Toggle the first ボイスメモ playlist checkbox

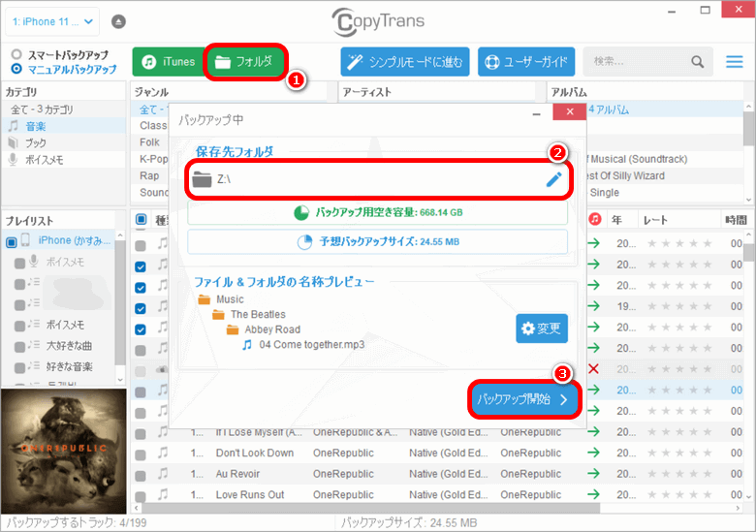19,264
